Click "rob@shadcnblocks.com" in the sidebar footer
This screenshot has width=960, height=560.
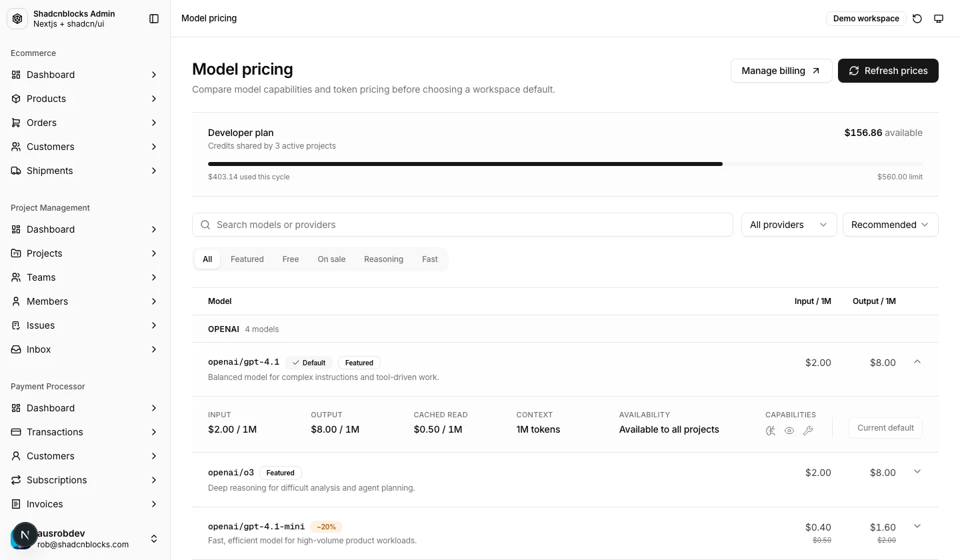(83, 544)
